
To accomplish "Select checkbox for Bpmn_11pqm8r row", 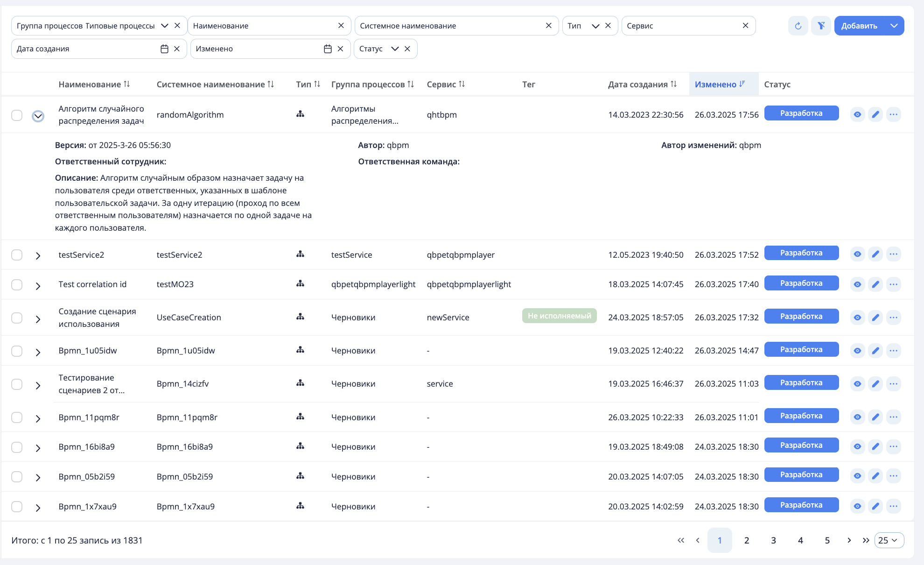I will (17, 417).
